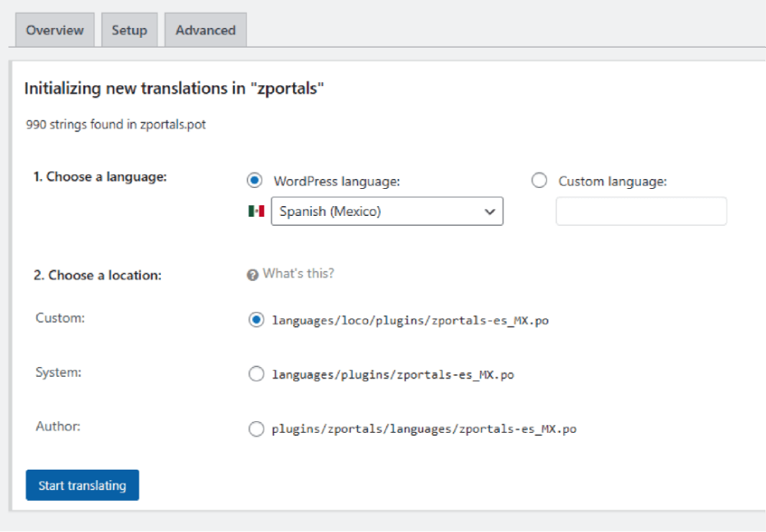Choose the Author location radio button
The width and height of the screenshot is (766, 532).
tap(256, 429)
